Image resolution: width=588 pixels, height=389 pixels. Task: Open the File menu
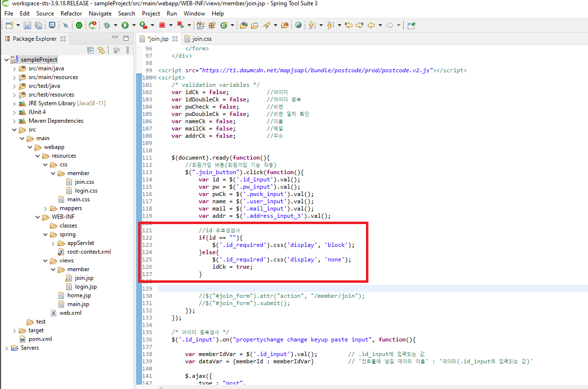tap(9, 14)
